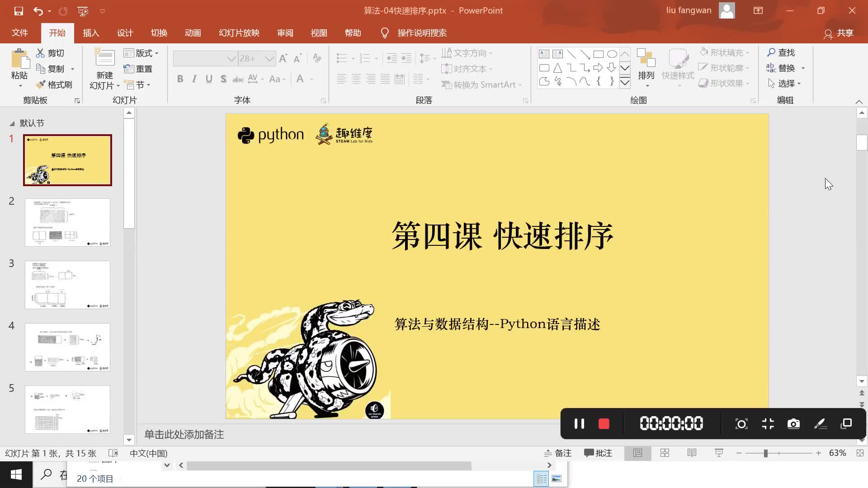
Task: Toggle Italic formatting
Action: tap(194, 79)
